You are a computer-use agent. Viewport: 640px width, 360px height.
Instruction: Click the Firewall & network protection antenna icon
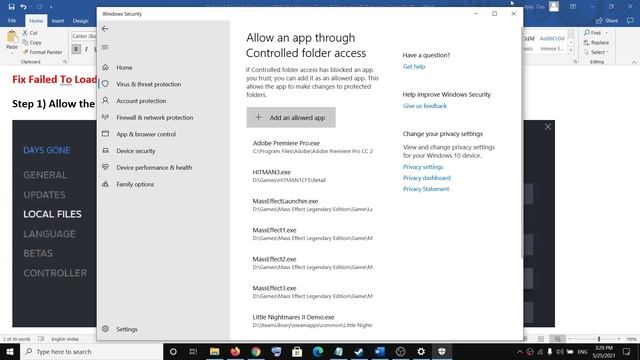(x=105, y=117)
